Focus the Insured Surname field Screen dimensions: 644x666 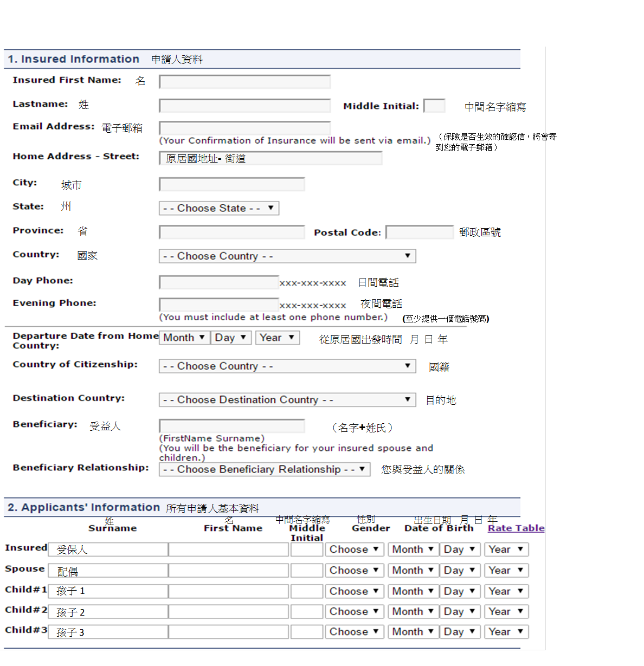108,549
